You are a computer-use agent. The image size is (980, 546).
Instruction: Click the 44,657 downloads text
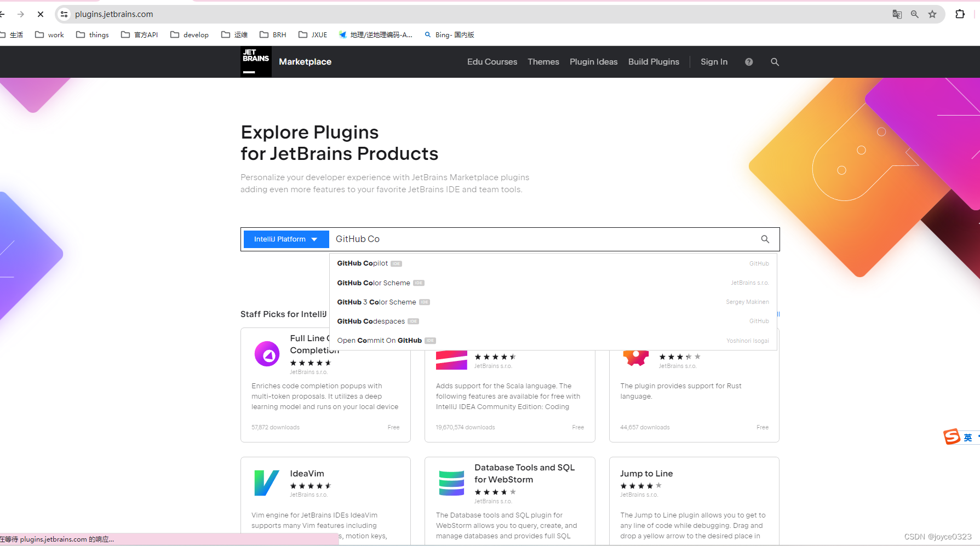(645, 427)
